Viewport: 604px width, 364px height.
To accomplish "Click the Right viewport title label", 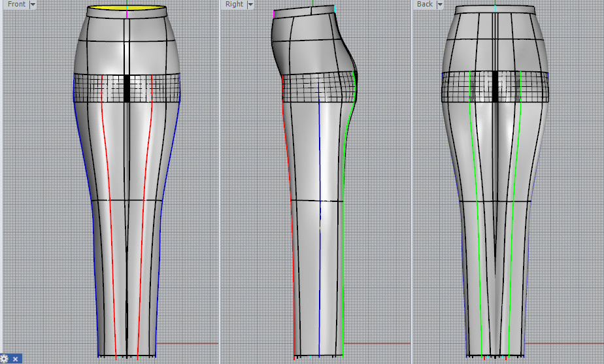I will 234,4.
